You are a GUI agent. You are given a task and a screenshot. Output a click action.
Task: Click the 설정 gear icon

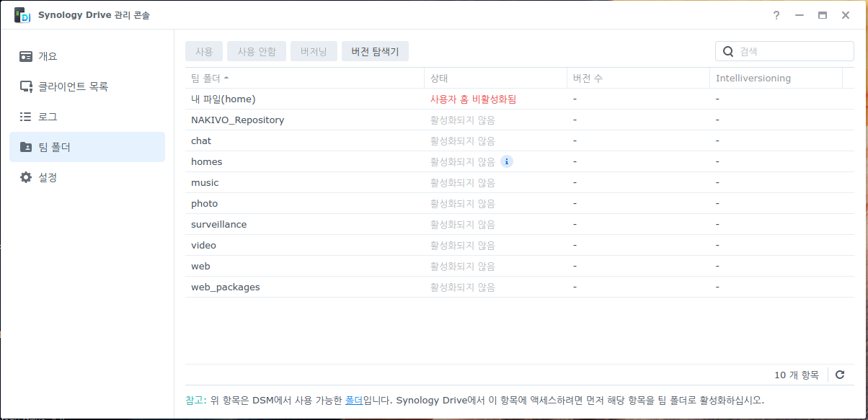tap(26, 177)
